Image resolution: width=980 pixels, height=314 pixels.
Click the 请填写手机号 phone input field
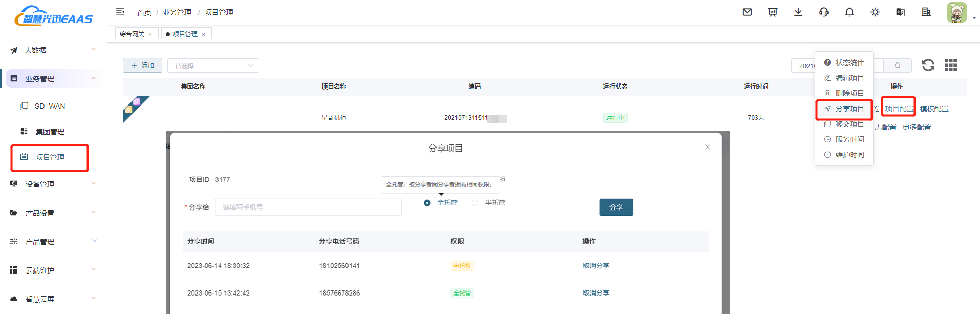(308, 207)
